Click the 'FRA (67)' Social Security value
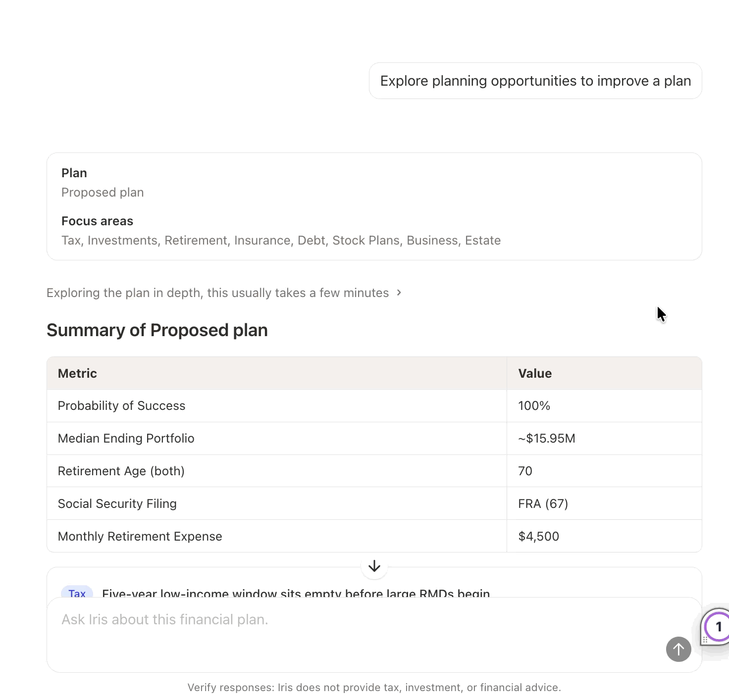Viewport: 729px width, 700px height. [x=543, y=503]
